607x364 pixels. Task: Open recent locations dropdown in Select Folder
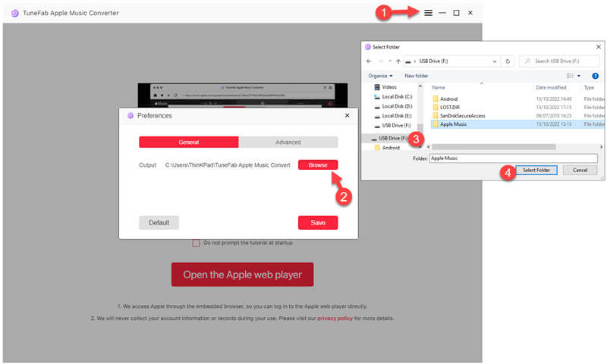click(390, 61)
